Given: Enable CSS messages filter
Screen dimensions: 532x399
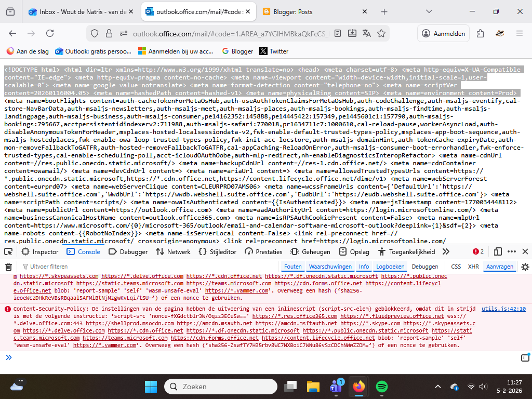Looking at the screenshot, I should tap(456, 267).
